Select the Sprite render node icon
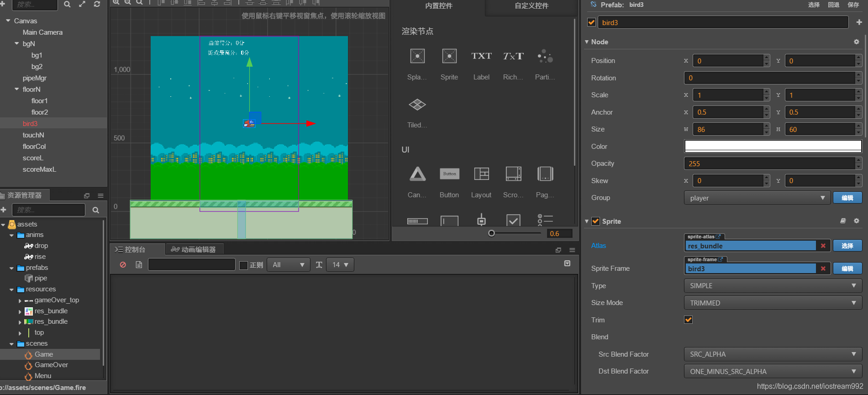Viewport: 868px width, 395px height. coord(449,56)
